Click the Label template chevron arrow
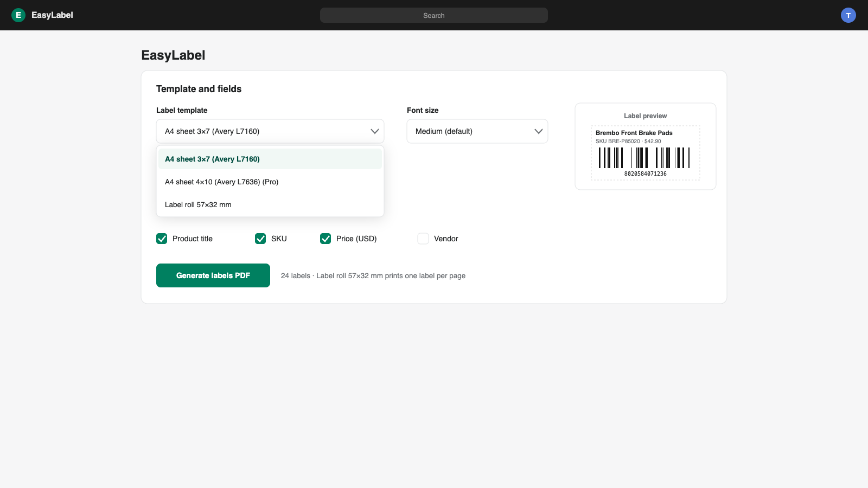The width and height of the screenshot is (868, 488). coord(374,131)
